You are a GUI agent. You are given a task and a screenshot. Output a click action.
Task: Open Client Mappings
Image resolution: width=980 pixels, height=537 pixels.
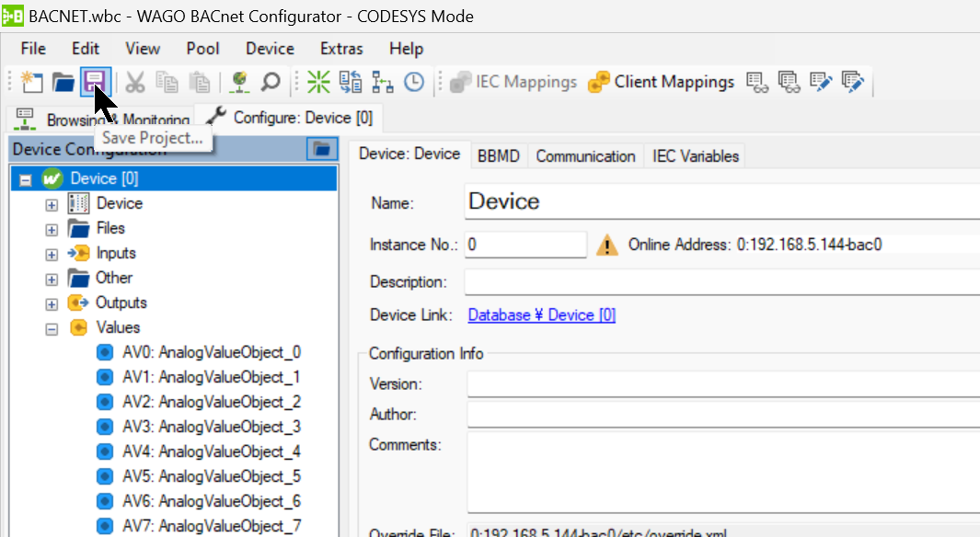pyautogui.click(x=662, y=82)
